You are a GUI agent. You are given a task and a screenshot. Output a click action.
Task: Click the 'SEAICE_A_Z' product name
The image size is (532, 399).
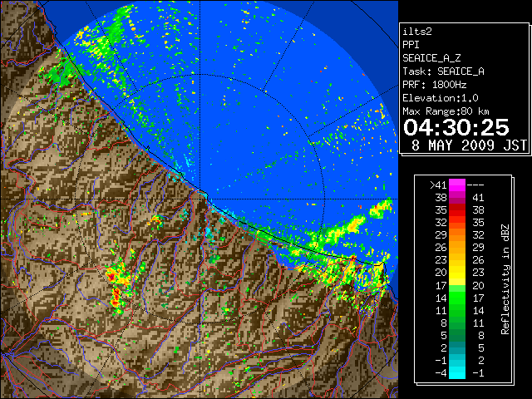(x=431, y=58)
